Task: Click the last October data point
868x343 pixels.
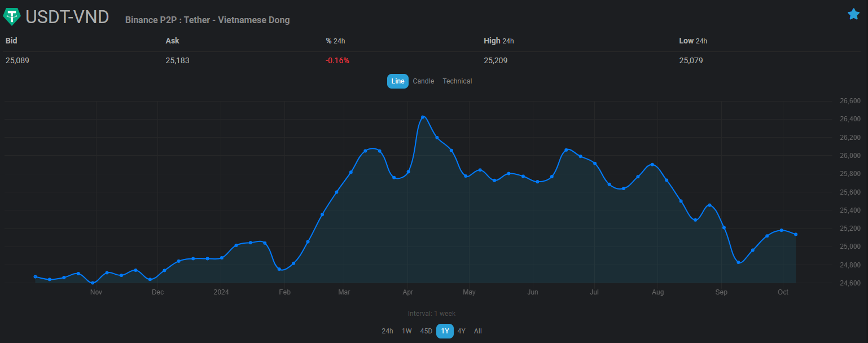Action: [796, 234]
